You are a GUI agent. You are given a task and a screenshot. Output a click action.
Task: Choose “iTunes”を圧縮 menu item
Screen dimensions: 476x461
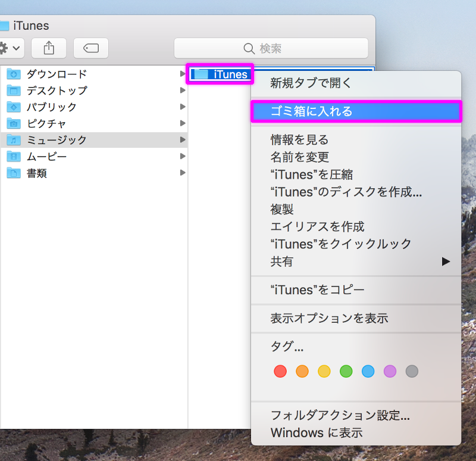coord(356,175)
